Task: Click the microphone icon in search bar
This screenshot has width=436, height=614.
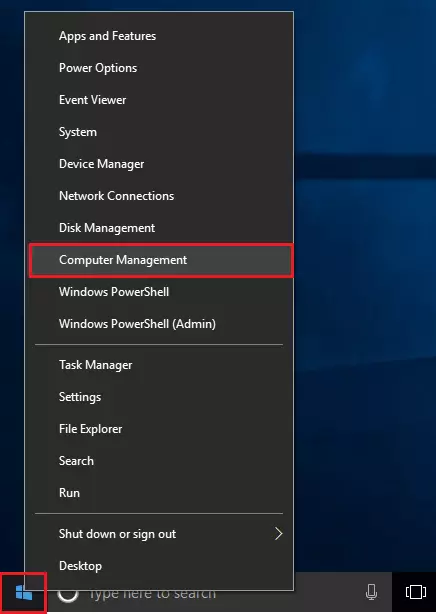Action: coord(371,592)
